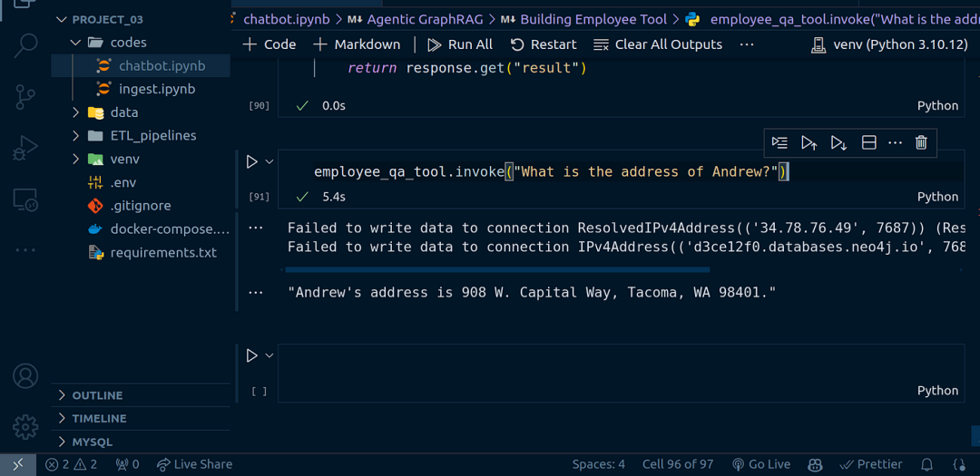The image size is (980, 476).
Task: Split cell using cell toolbar
Action: click(x=868, y=142)
